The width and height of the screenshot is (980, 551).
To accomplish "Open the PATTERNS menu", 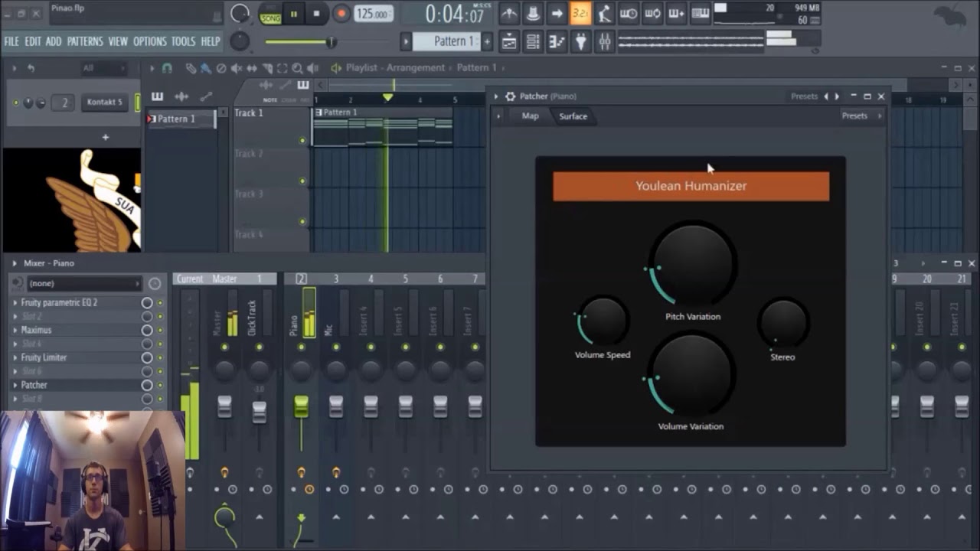I will click(85, 41).
